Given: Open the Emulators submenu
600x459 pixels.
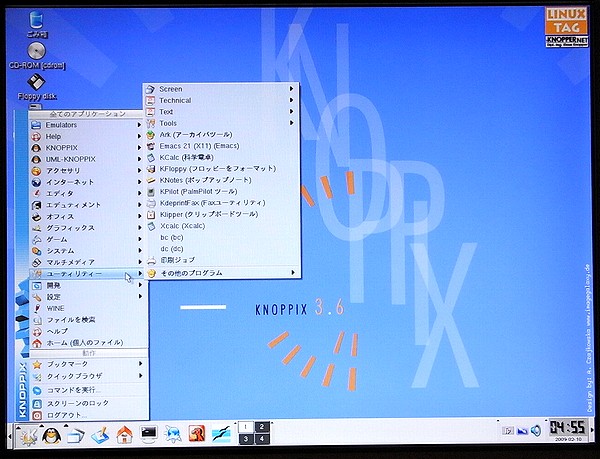Looking at the screenshot, I should (x=87, y=125).
